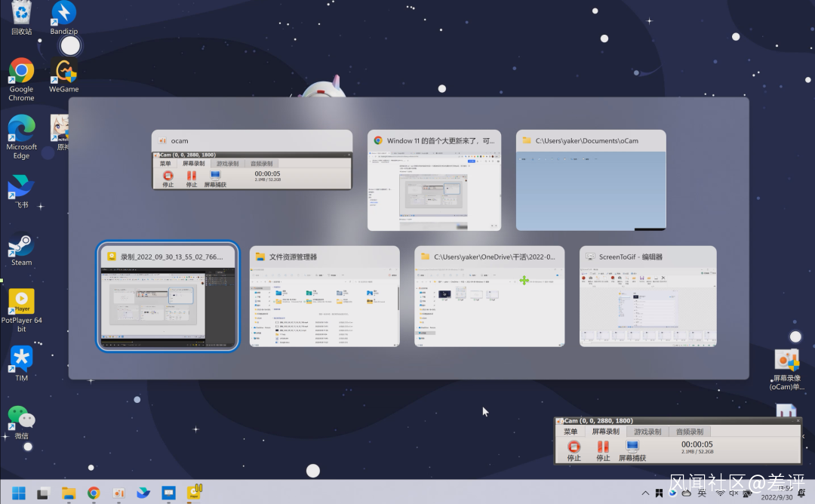Image resolution: width=815 pixels, height=504 pixels.
Task: Click the screen capture monitor icon in oCam
Action: coord(632,447)
